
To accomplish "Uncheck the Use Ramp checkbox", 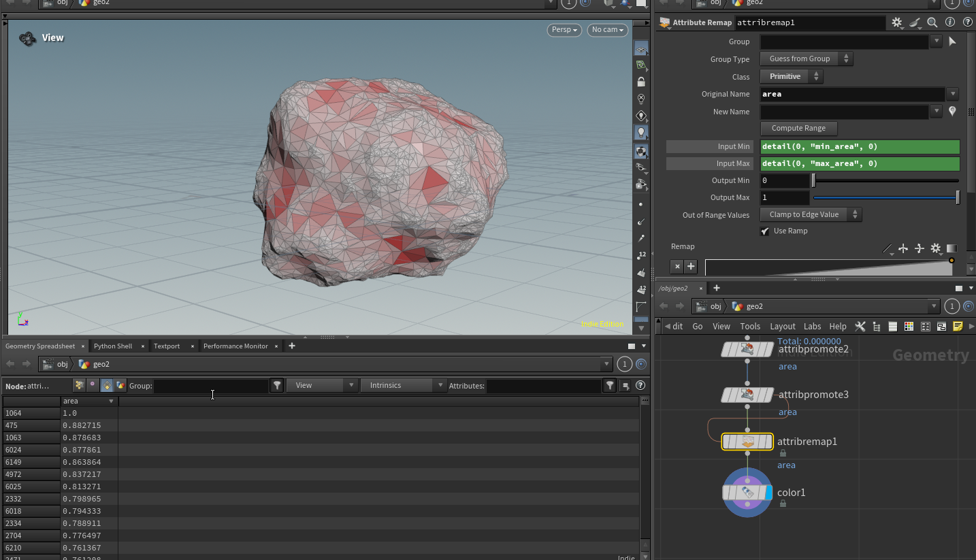I will coord(765,231).
